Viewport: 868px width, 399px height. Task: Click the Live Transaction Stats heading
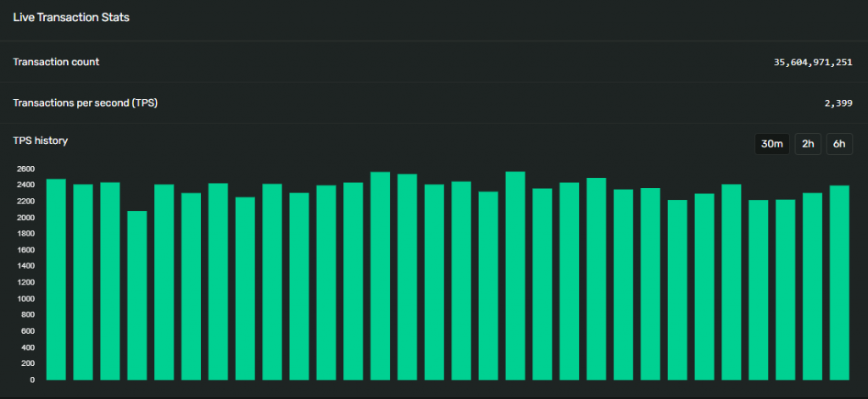tap(71, 17)
